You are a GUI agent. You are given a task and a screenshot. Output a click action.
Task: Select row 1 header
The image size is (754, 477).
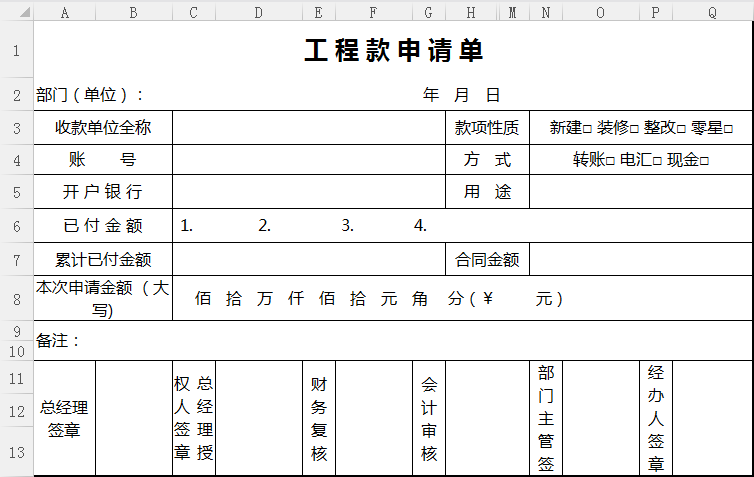pyautogui.click(x=16, y=52)
